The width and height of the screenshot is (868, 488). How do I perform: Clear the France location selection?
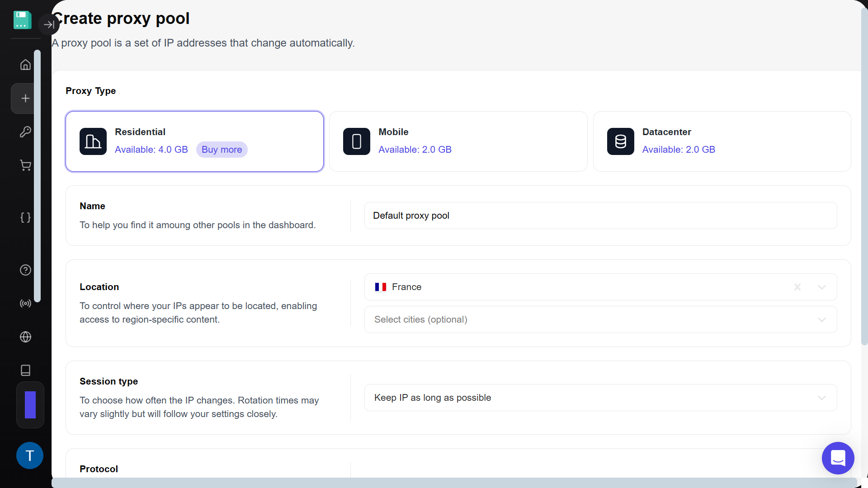point(797,287)
